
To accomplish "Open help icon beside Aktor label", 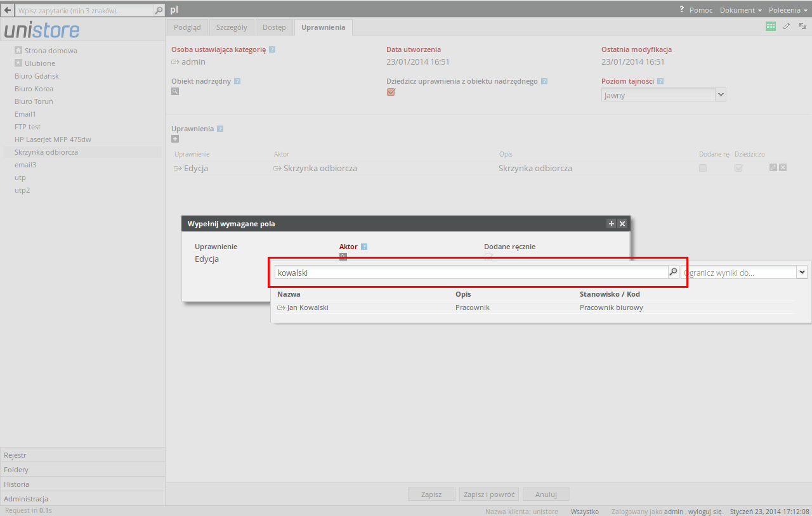I will (364, 247).
